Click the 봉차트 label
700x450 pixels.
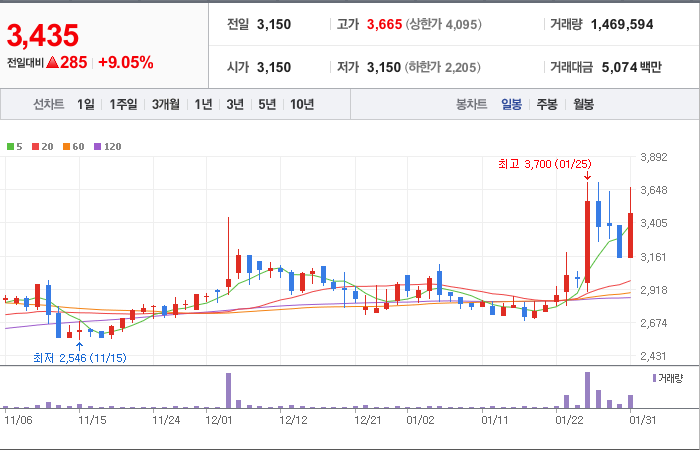tap(471, 105)
